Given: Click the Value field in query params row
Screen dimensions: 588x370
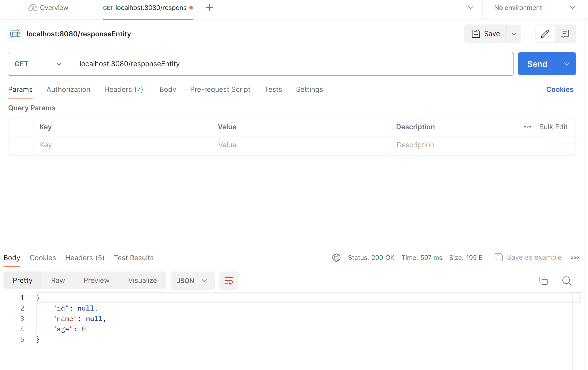Looking at the screenshot, I should pos(269,145).
